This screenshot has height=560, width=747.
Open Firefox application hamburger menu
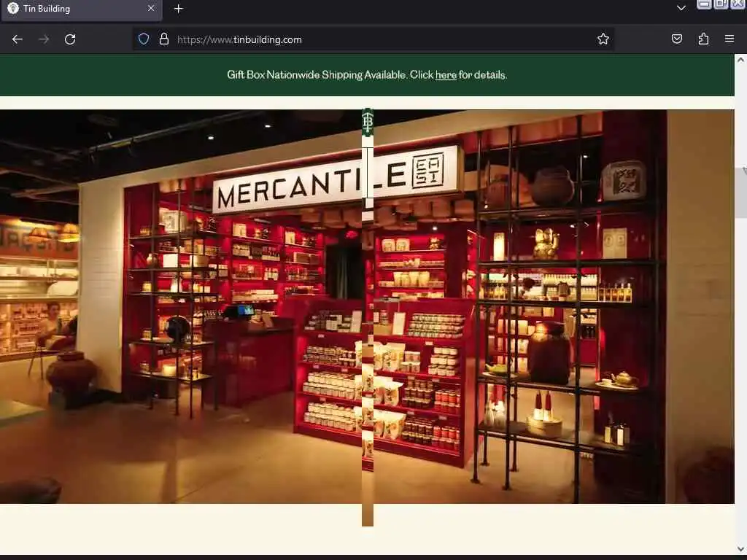point(729,39)
